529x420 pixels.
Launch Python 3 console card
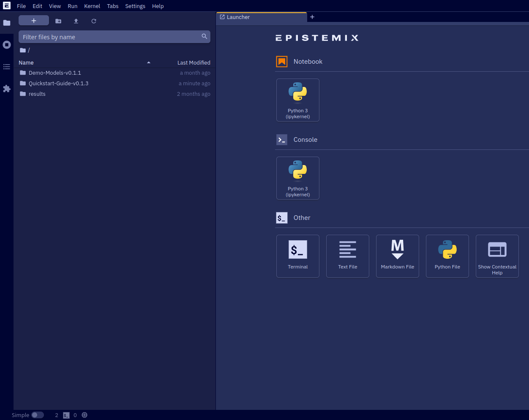[298, 178]
